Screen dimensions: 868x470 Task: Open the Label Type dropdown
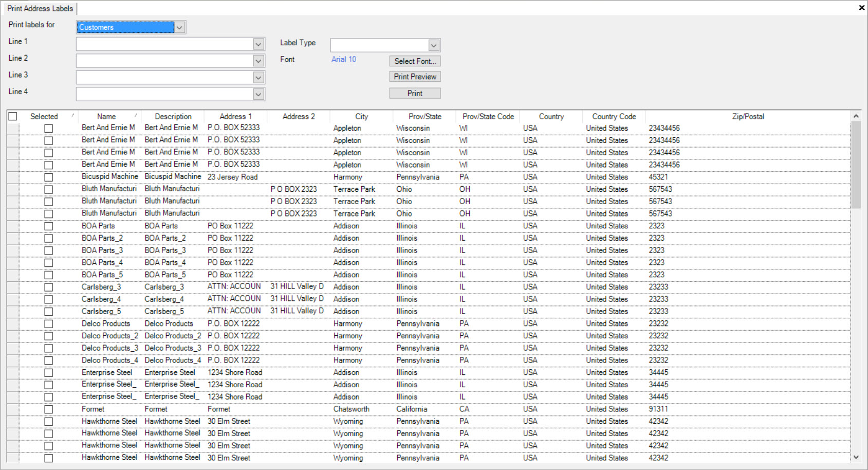coord(434,45)
